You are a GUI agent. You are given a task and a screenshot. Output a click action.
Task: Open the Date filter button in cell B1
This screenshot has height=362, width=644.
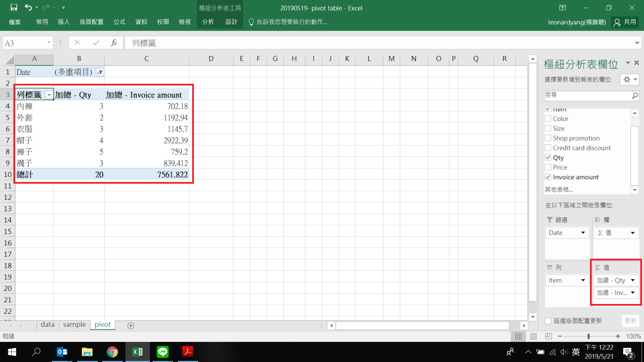click(100, 72)
